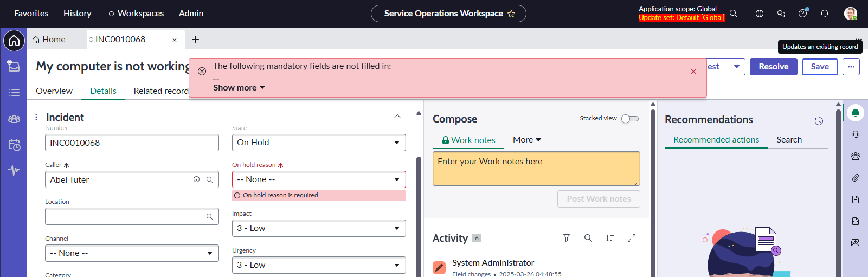
Task: Open the list view sidebar icon
Action: [x=14, y=93]
